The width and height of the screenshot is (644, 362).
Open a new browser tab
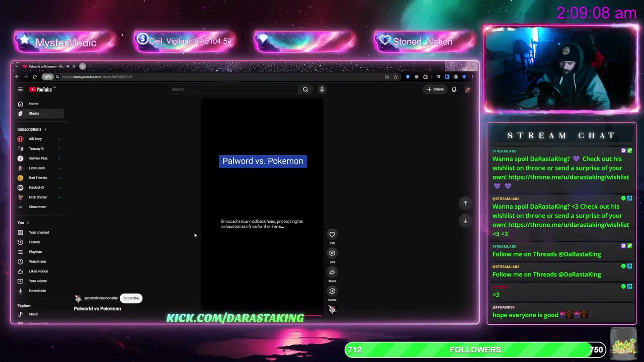pos(83,66)
